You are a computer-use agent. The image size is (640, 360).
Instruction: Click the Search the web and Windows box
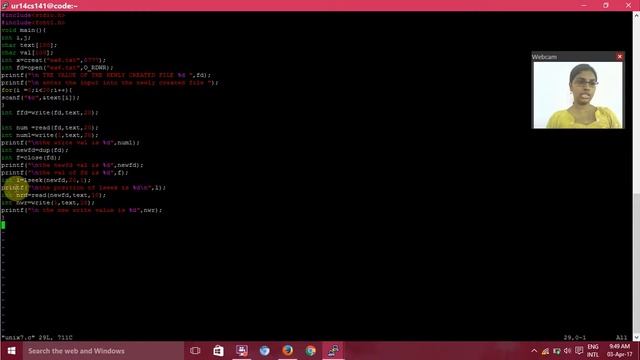coord(103,351)
